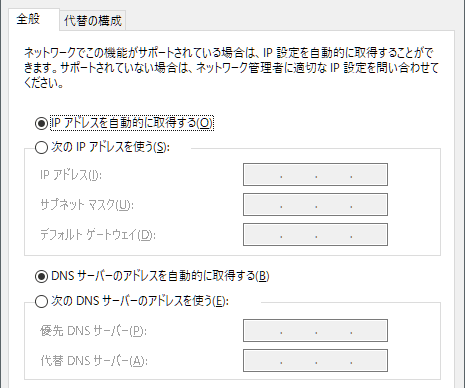Click the デフォルト ゲートウェイ address field

(x=315, y=234)
